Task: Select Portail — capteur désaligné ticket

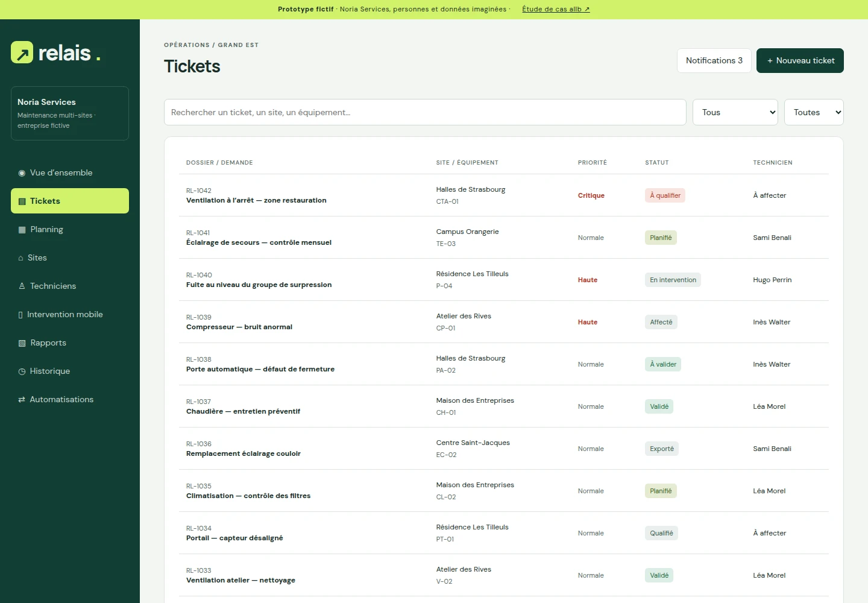Action: click(504, 533)
